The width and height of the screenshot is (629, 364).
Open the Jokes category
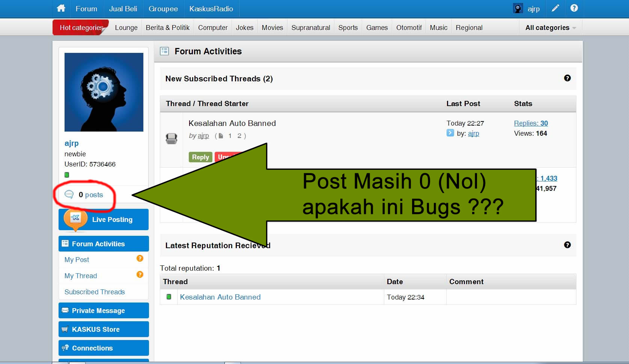coord(245,28)
